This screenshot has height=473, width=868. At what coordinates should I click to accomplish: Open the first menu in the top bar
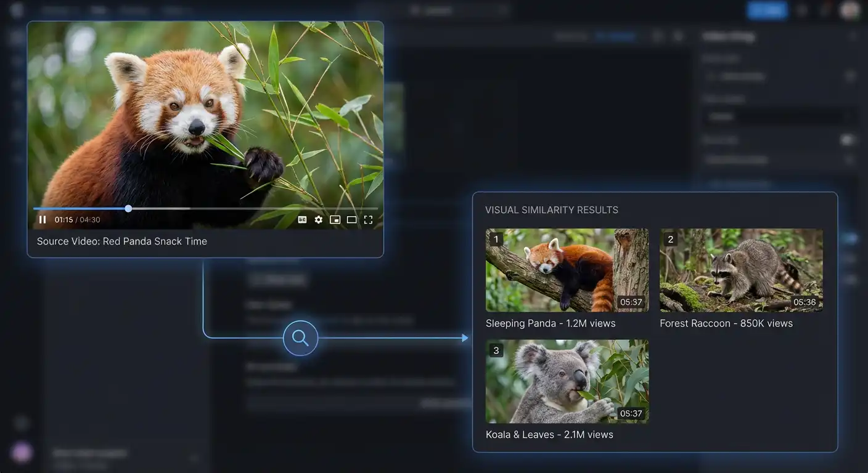57,10
